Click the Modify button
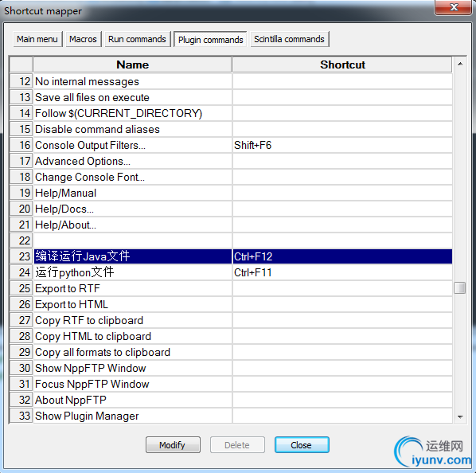This screenshot has width=476, height=473. pyautogui.click(x=173, y=445)
